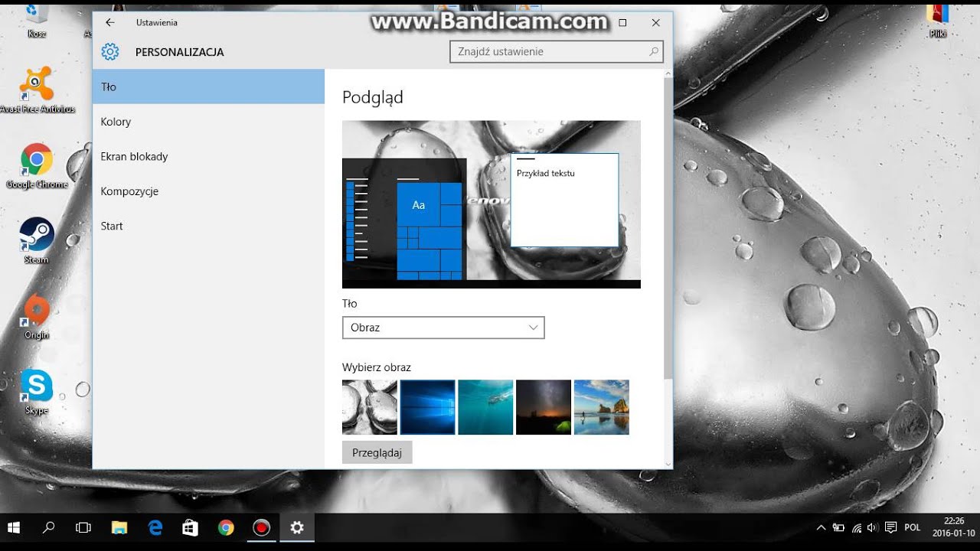Image resolution: width=980 pixels, height=551 pixels.
Task: Click the Personalizacja gear icon
Action: tap(110, 52)
